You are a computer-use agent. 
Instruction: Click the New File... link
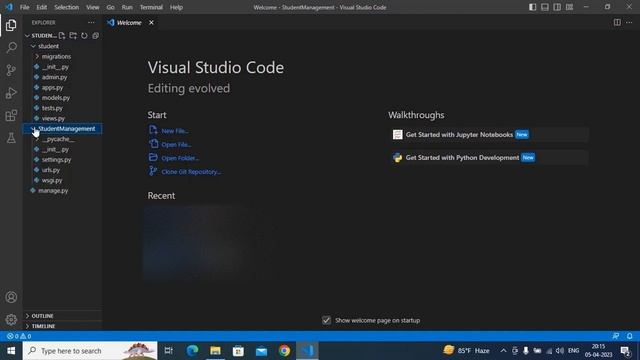click(175, 131)
